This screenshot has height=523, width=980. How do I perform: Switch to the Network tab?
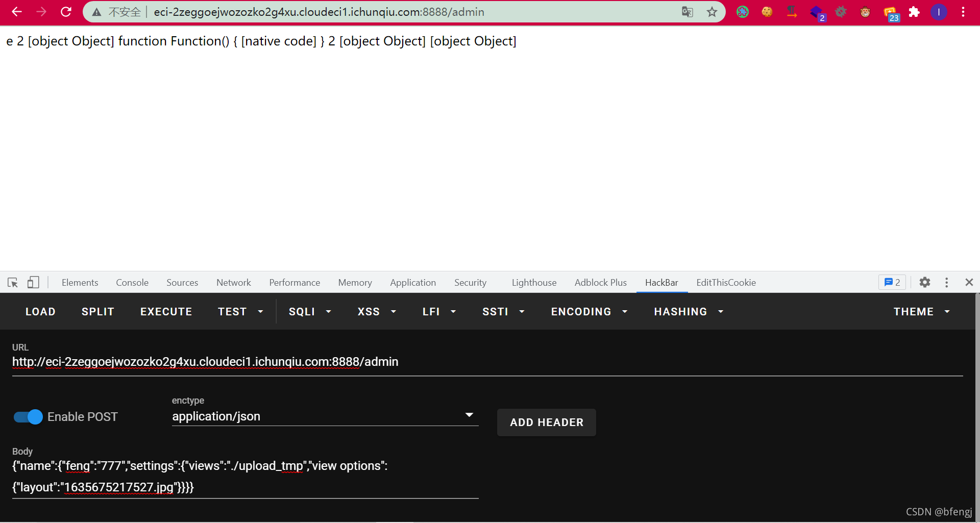(234, 282)
